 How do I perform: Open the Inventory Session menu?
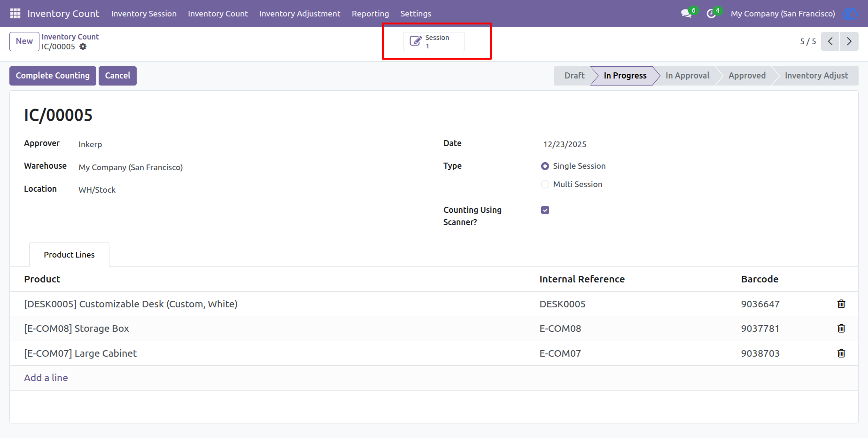coord(144,14)
